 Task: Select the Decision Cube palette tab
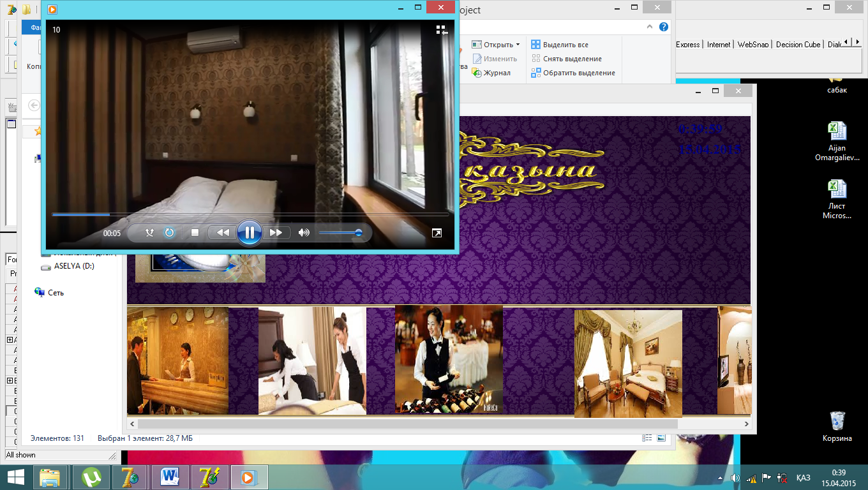pos(798,45)
